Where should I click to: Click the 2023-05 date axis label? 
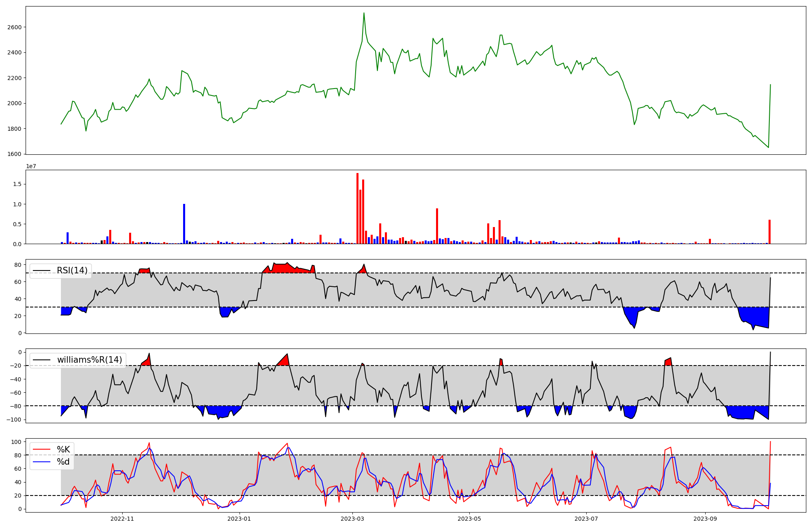470,519
